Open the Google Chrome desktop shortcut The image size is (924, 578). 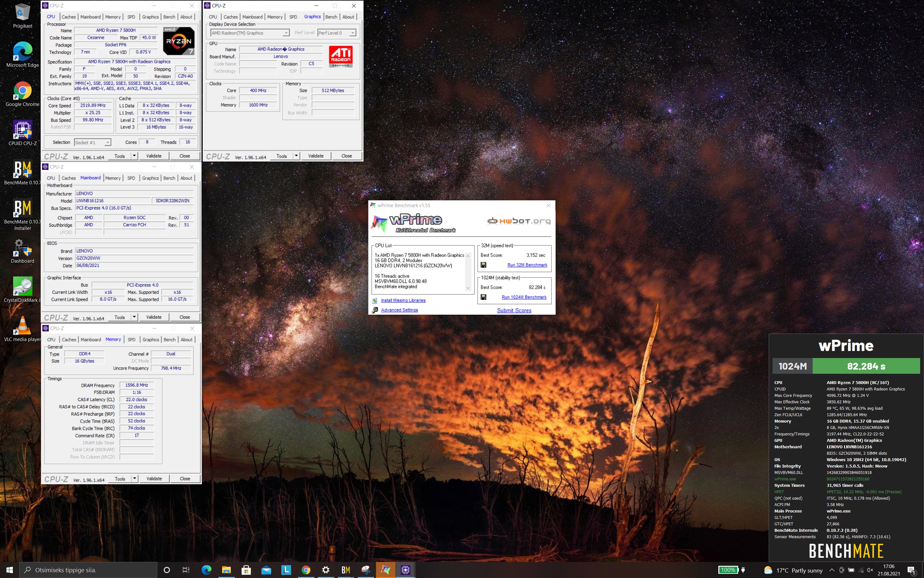[22, 94]
